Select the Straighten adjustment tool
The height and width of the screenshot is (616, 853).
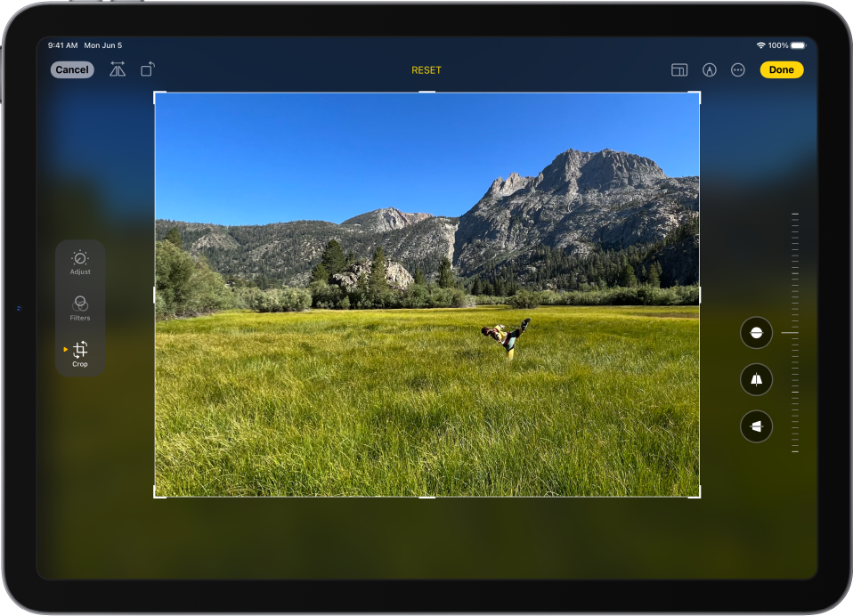755,332
